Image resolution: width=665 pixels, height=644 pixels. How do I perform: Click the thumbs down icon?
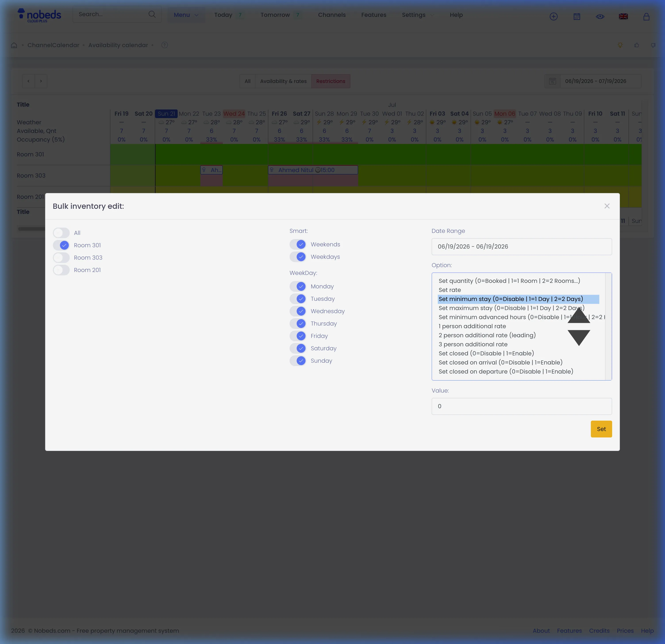(x=653, y=45)
